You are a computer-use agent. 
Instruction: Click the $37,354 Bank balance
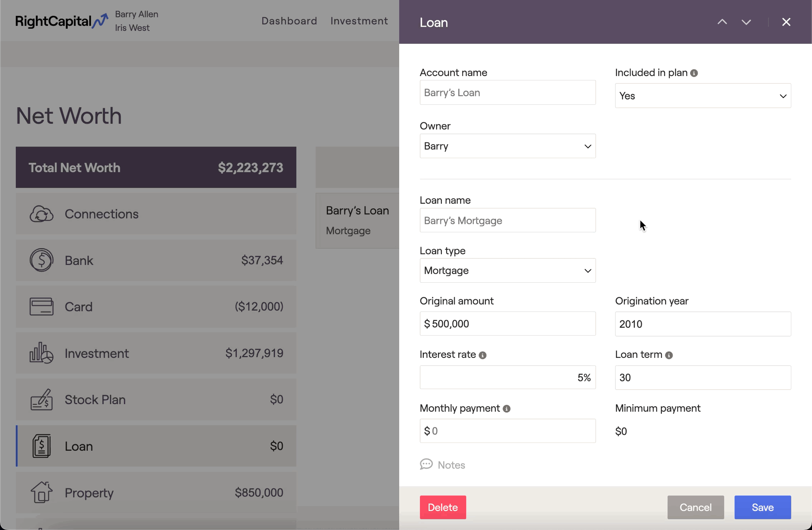(262, 260)
